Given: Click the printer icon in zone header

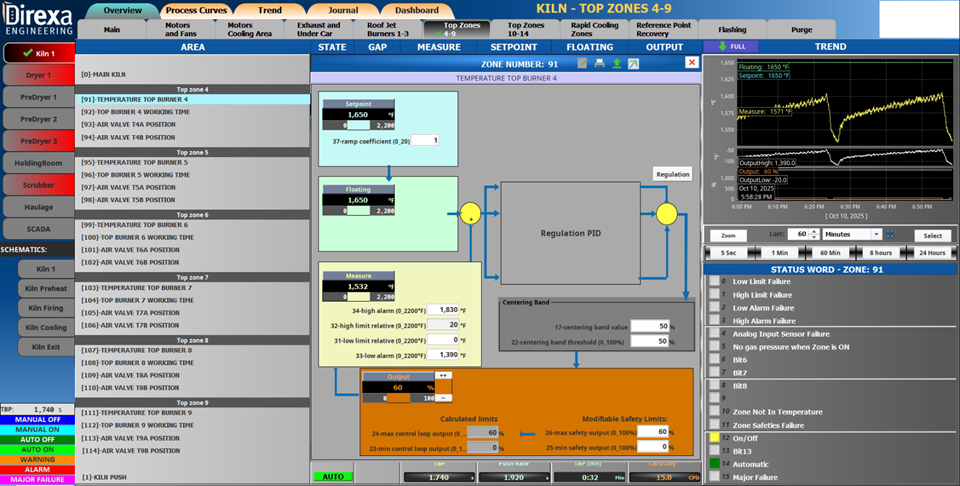Looking at the screenshot, I should point(599,63).
